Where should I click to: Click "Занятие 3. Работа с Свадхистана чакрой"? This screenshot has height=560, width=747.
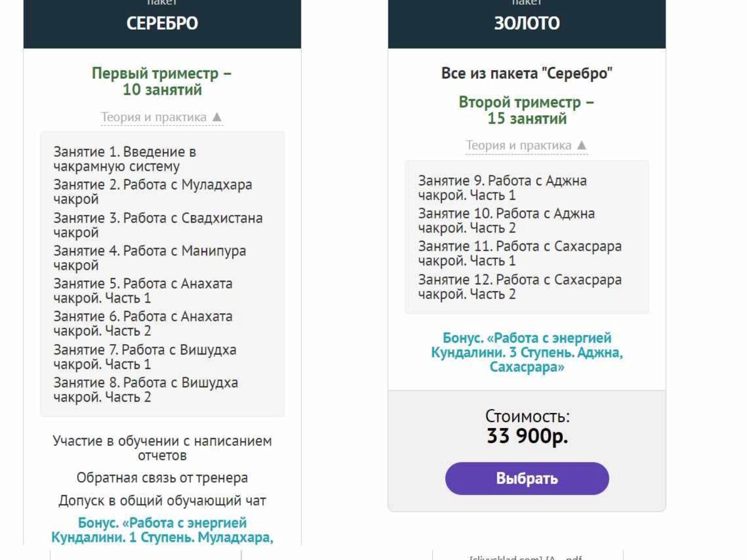pyautogui.click(x=158, y=225)
